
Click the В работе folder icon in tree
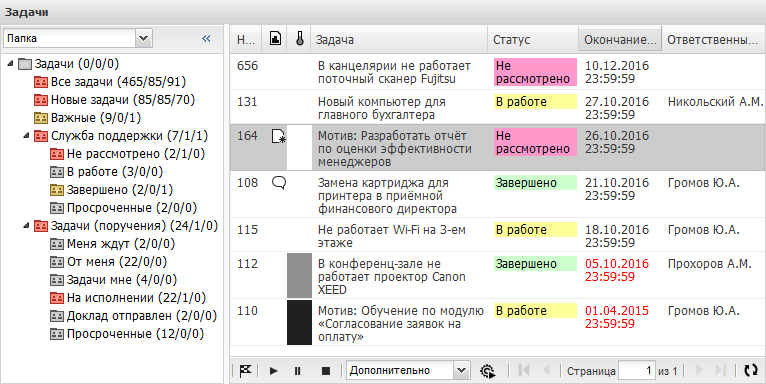(x=57, y=172)
